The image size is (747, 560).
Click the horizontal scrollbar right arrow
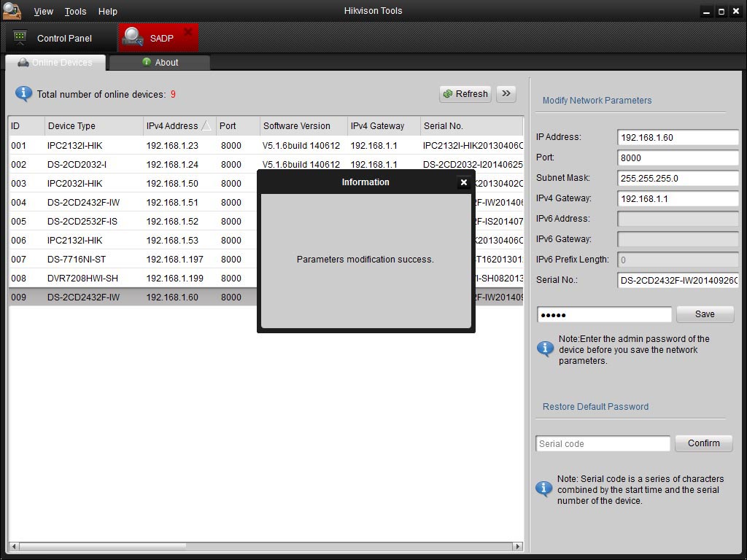(x=518, y=546)
